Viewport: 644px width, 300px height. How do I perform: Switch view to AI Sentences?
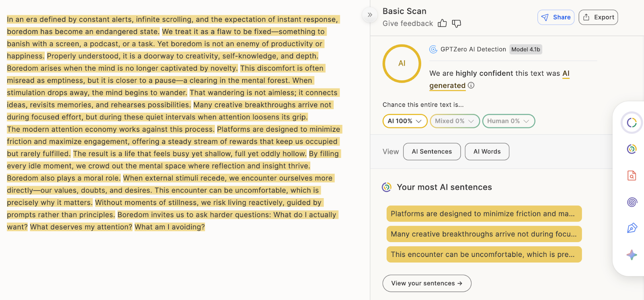[x=431, y=152]
